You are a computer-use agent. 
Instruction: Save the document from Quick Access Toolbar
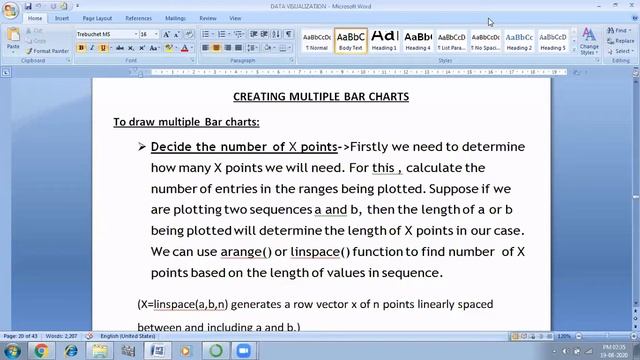point(28,6)
